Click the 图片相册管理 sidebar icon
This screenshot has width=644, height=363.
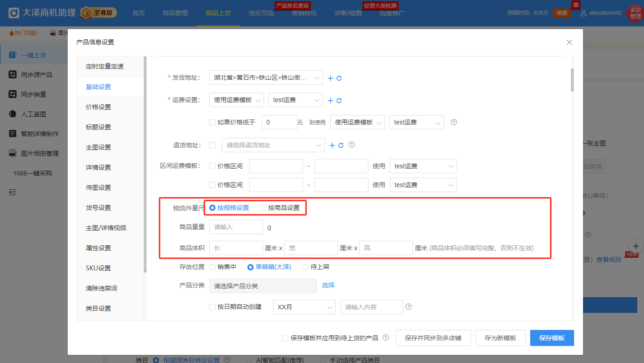(13, 154)
